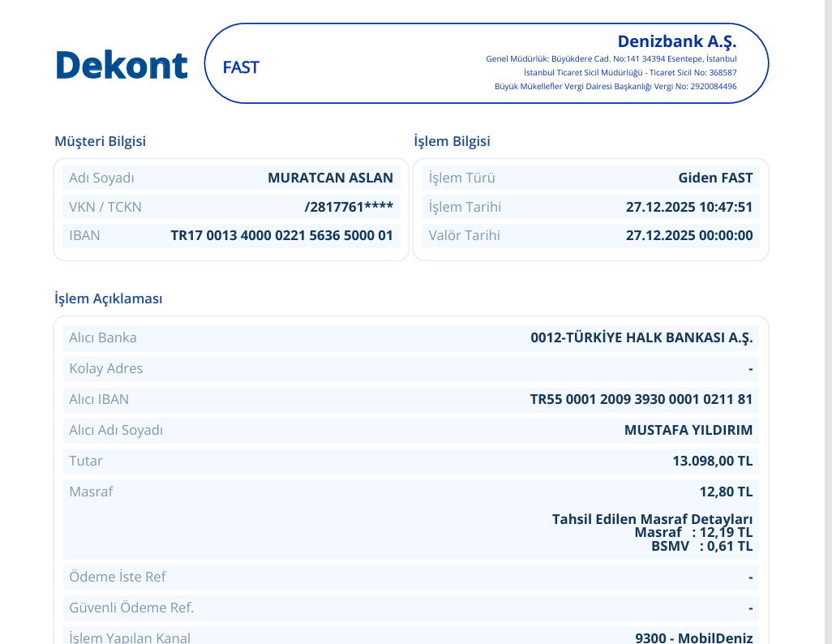Select the 9300 - MobilDeniz channel value

(x=694, y=638)
